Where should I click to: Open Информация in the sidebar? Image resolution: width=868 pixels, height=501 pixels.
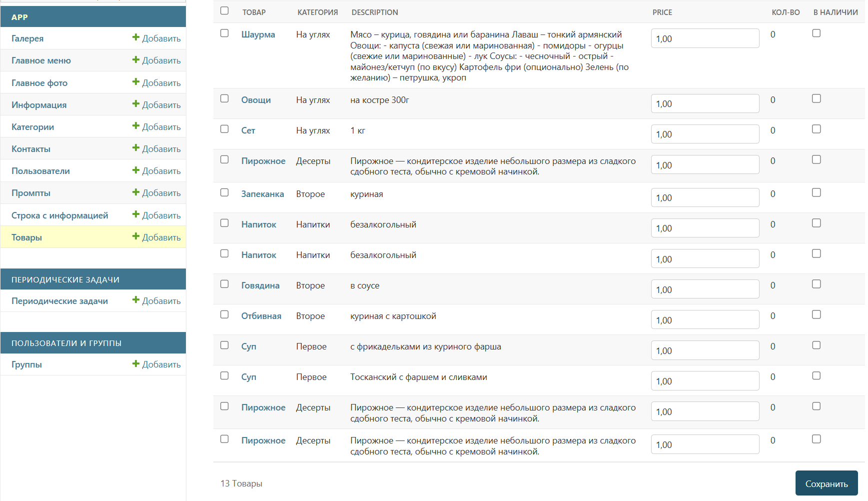(x=39, y=105)
